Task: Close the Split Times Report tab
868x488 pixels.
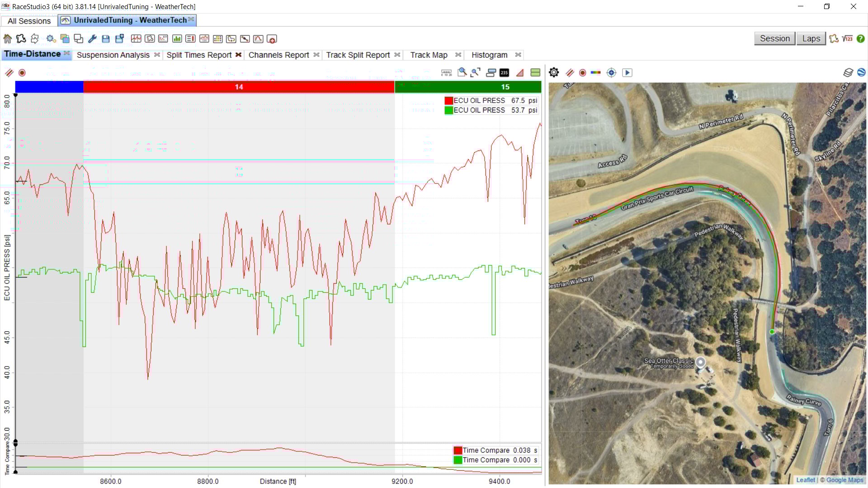Action: coord(238,55)
